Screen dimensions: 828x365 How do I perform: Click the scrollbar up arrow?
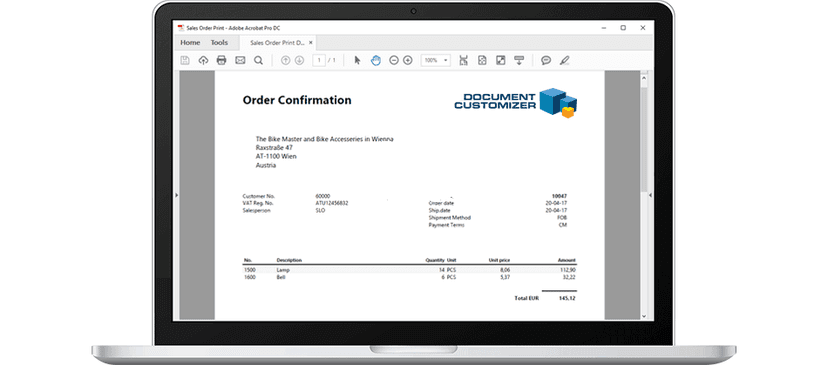[644, 78]
